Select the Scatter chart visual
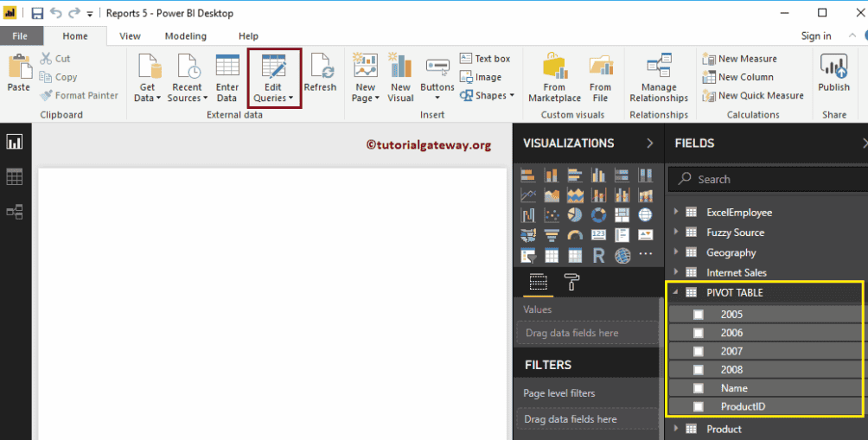The width and height of the screenshot is (868, 440). click(552, 214)
